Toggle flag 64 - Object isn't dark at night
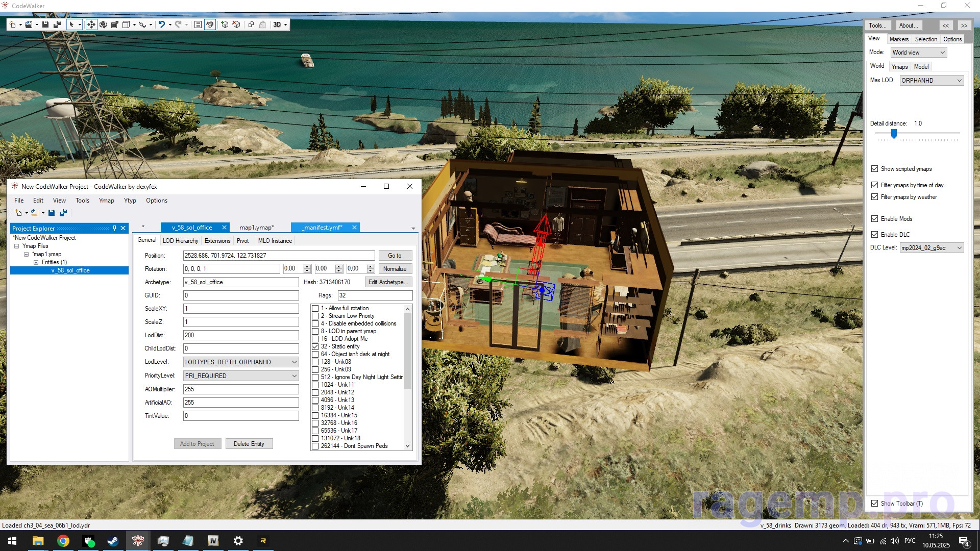Viewport: 980px width, 551px height. (x=315, y=354)
